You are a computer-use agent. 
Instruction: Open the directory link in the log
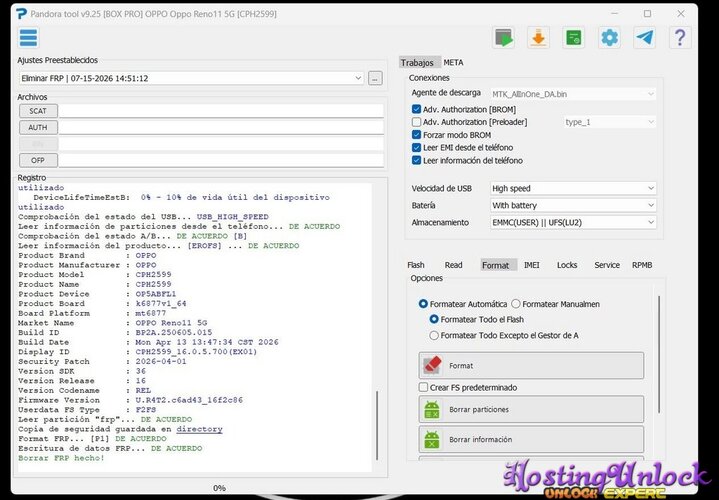(x=199, y=429)
